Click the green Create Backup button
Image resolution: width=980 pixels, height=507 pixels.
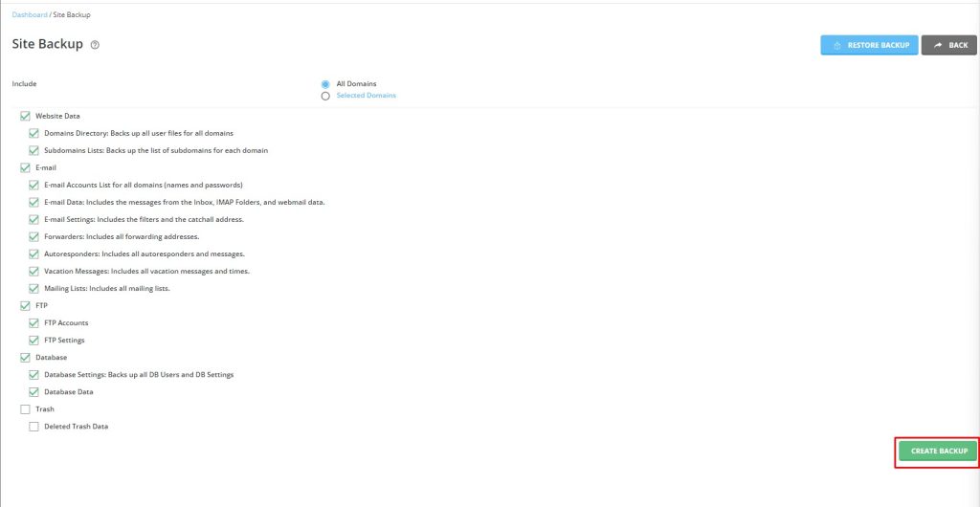point(938,451)
